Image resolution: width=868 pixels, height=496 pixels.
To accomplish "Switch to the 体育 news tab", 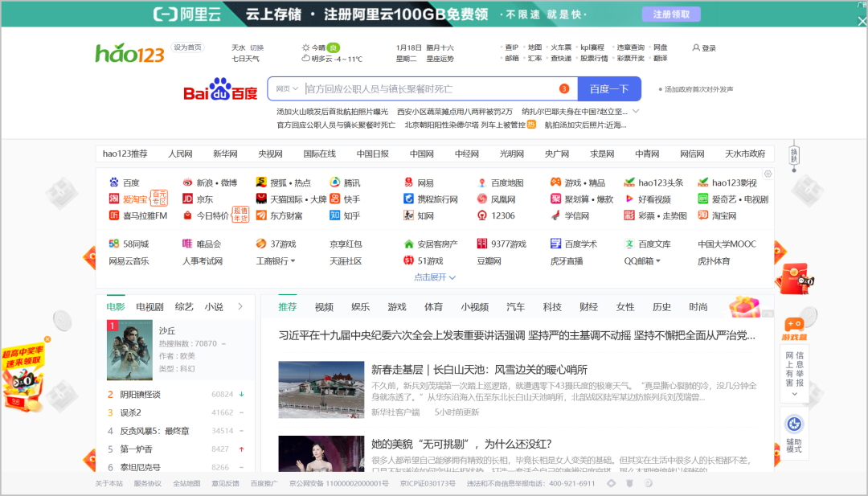I will (x=433, y=307).
